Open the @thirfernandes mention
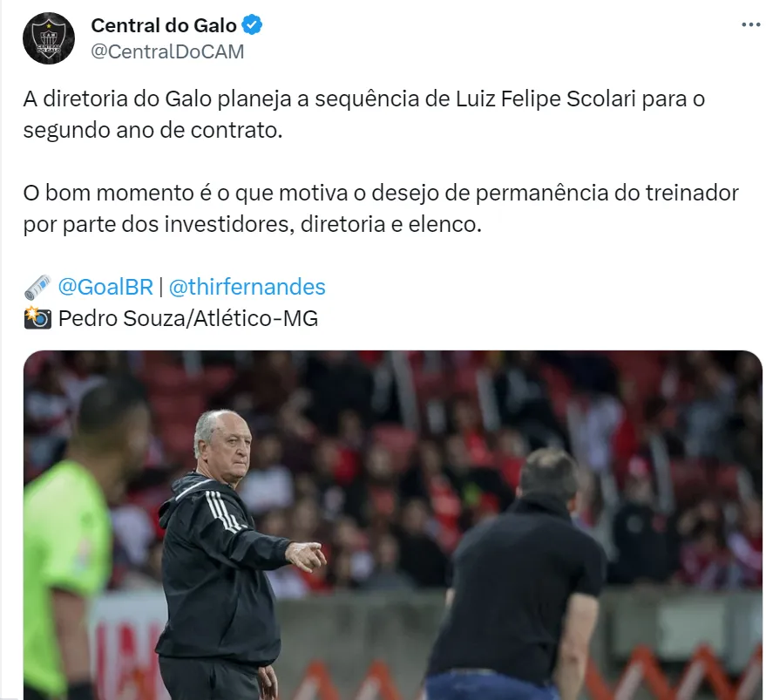The height and width of the screenshot is (700, 766). [247, 287]
